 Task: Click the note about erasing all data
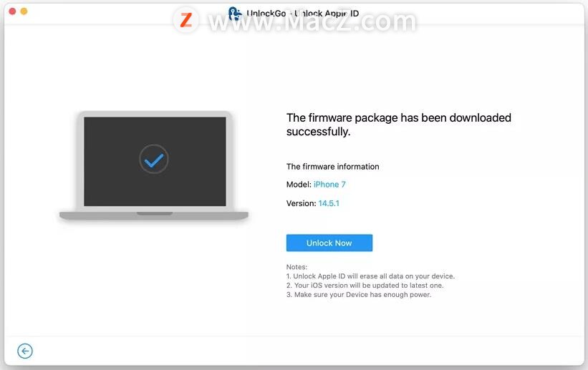(x=370, y=276)
